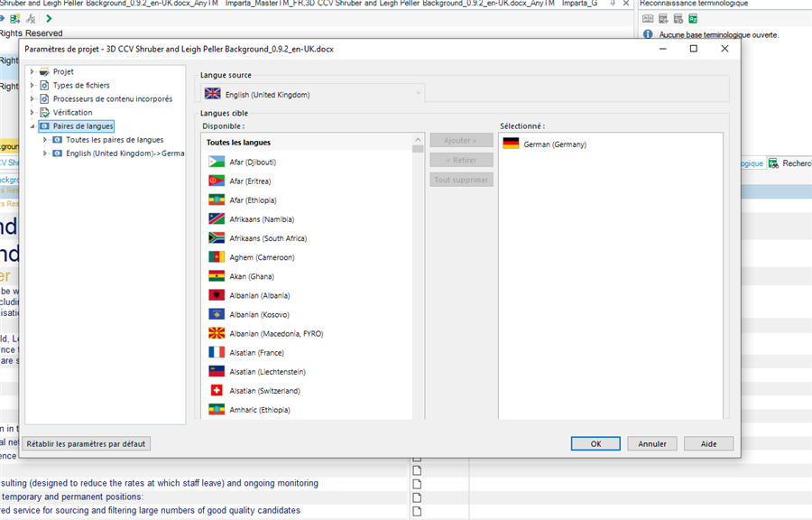This screenshot has height=520, width=812.
Task: Click the open-book icon in the terminology recognition panel
Action: click(x=648, y=19)
